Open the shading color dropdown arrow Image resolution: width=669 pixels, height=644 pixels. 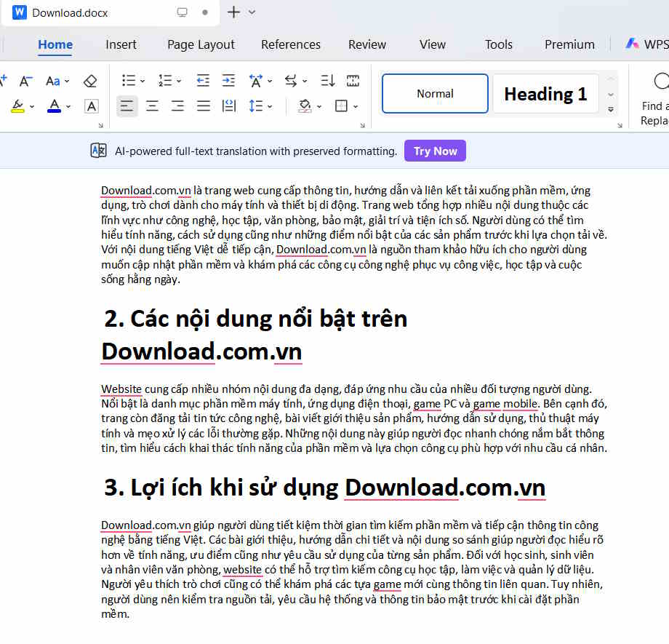(x=319, y=106)
